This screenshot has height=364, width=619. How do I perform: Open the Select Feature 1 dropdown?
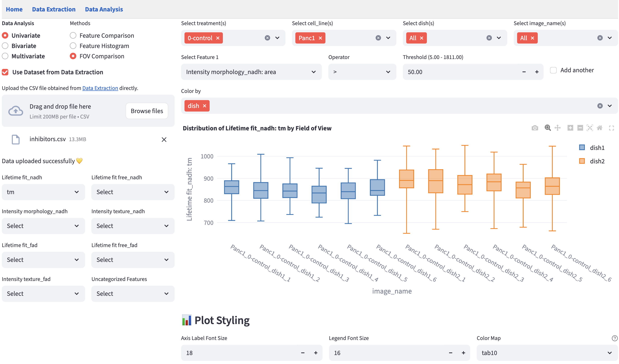pyautogui.click(x=251, y=72)
